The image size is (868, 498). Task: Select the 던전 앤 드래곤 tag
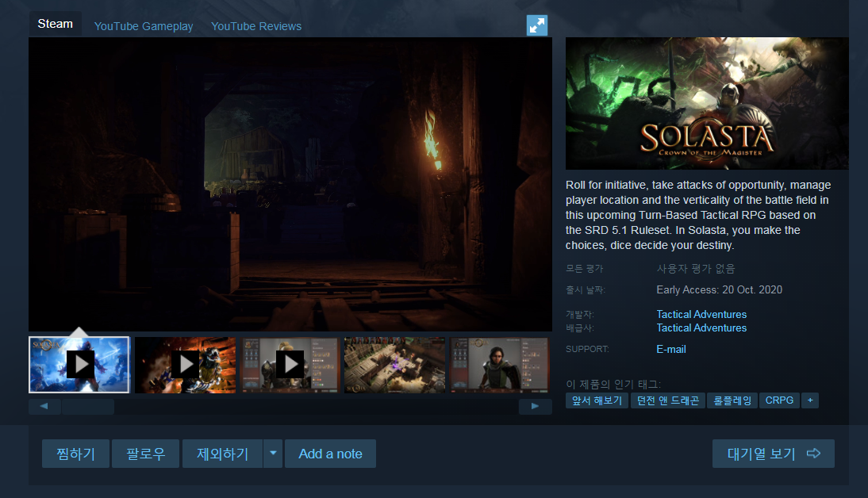pos(667,400)
